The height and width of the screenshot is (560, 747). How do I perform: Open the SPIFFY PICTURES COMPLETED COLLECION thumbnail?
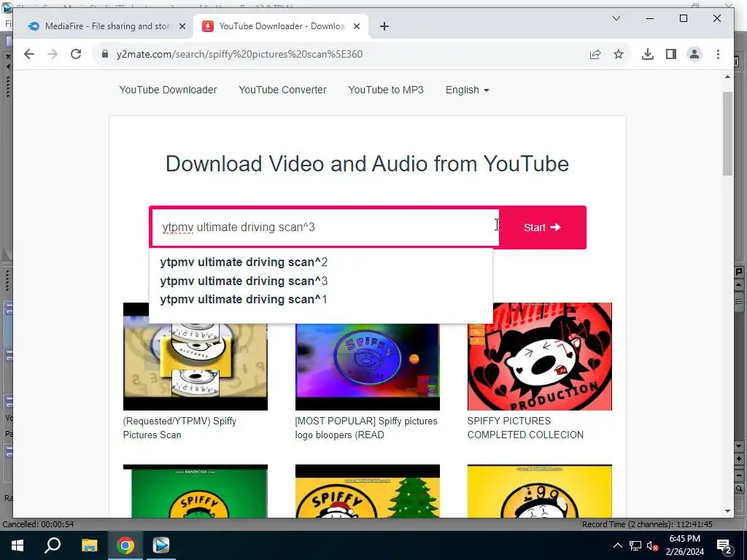click(x=539, y=356)
